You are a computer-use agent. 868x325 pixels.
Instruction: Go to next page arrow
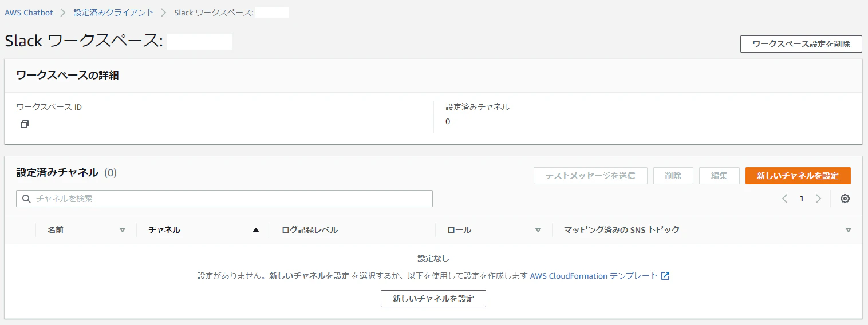[x=818, y=199]
